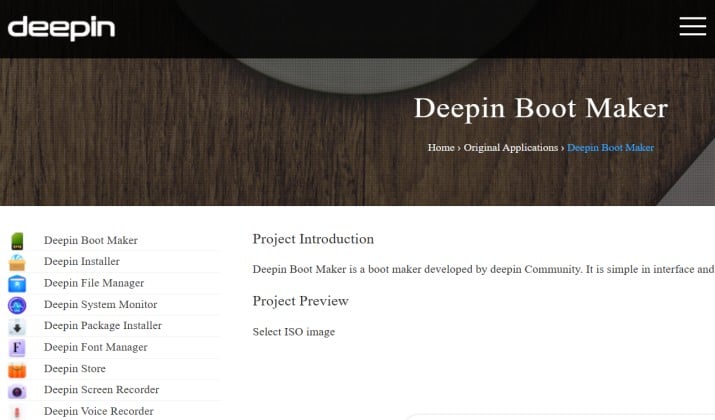Open the Deepin System Monitor link
Image resolution: width=715 pixels, height=420 pixels.
tap(100, 304)
